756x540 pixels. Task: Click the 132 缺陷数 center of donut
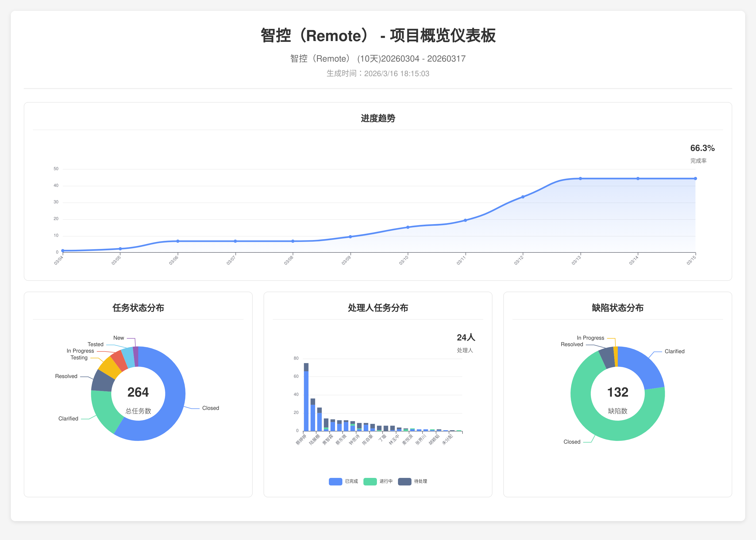pos(617,393)
